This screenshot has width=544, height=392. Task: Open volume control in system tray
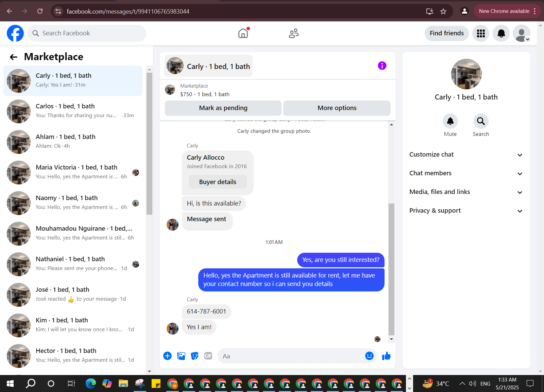(x=472, y=384)
